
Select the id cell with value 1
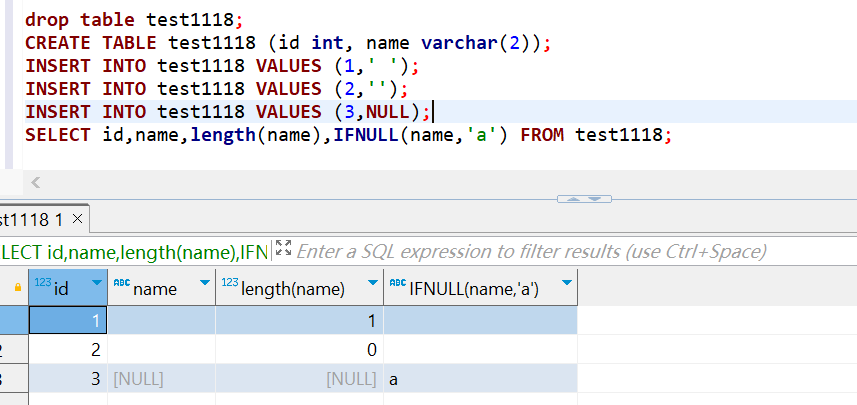tap(68, 320)
